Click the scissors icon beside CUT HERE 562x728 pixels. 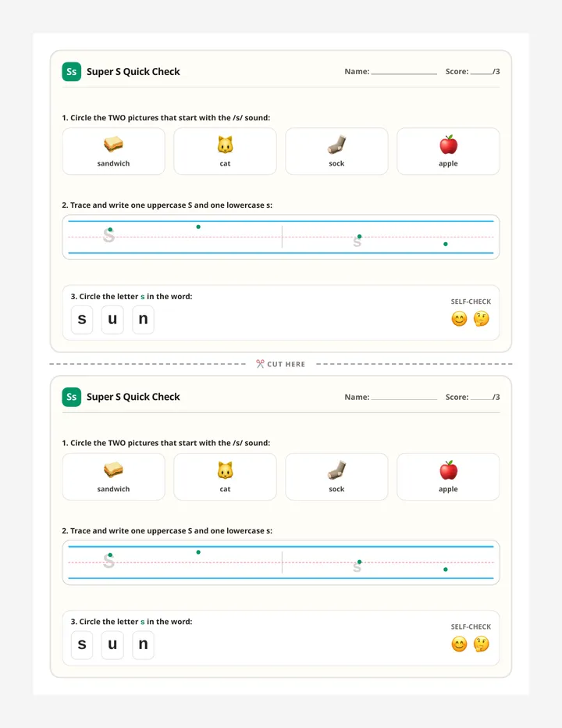(260, 364)
